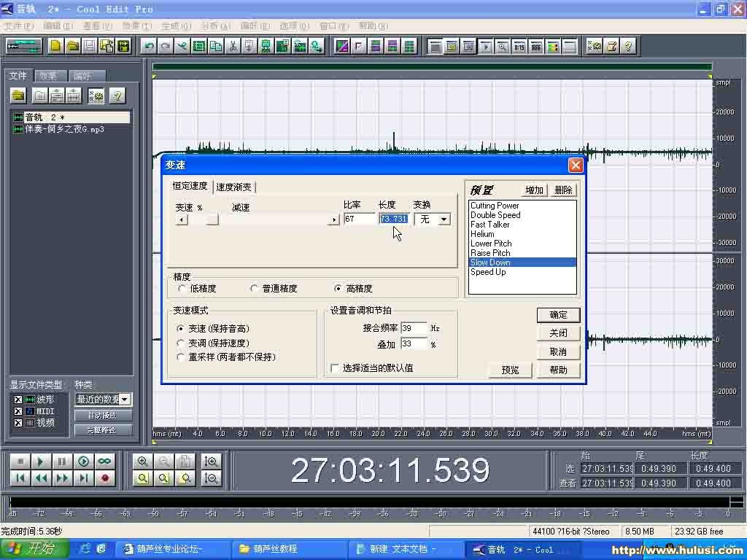Image resolution: width=747 pixels, height=560 pixels.
Task: Select 变调 (保持速度) pitch shift mode
Action: tap(180, 343)
